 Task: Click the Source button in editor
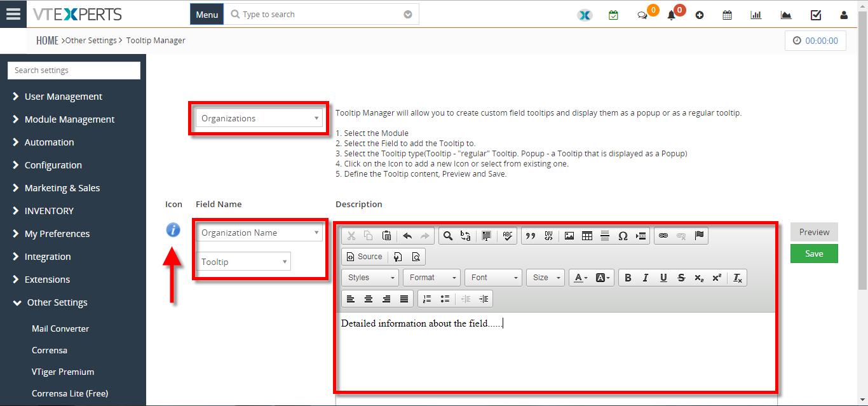tap(365, 257)
